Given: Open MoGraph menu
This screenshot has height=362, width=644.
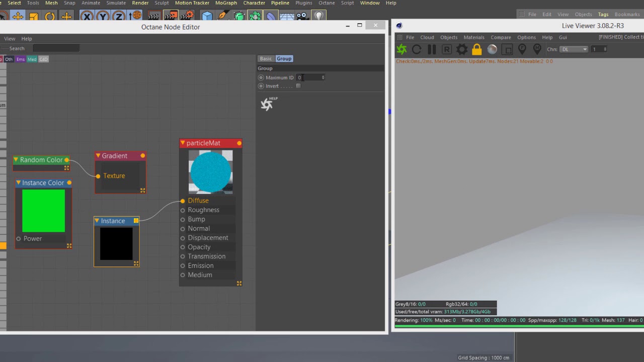Looking at the screenshot, I should (x=226, y=3).
